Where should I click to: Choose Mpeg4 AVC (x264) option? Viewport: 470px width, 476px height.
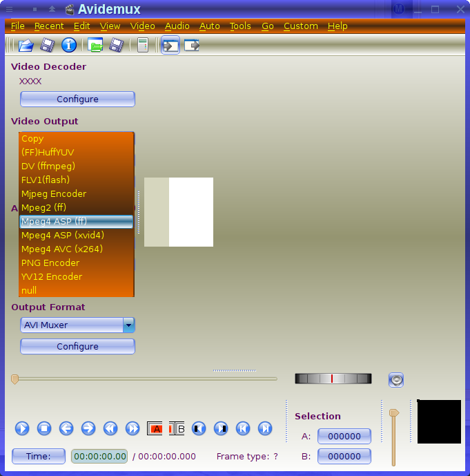pos(77,249)
